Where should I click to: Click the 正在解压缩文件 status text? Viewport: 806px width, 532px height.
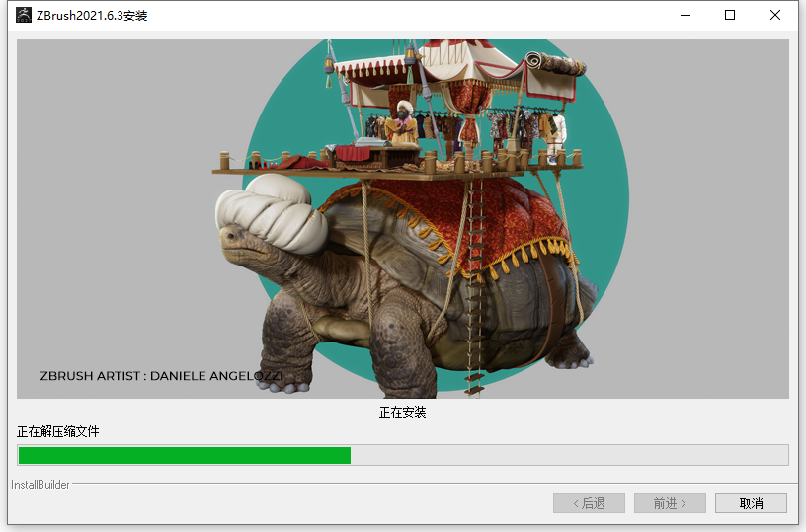58,431
